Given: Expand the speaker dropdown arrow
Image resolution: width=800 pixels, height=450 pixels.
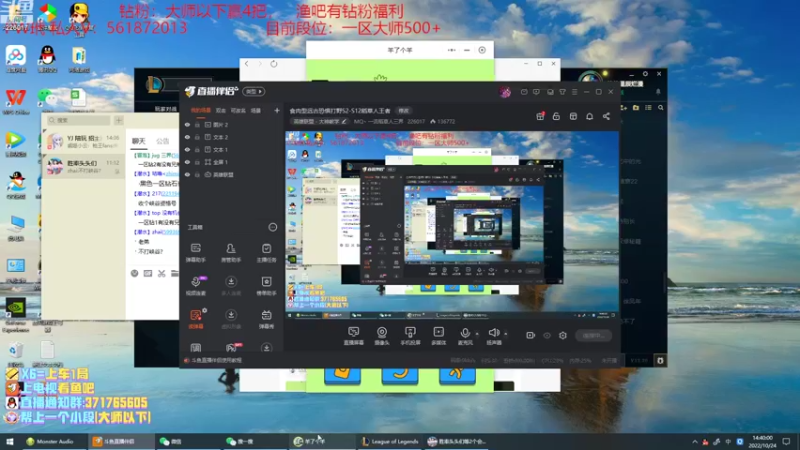Looking at the screenshot, I should point(506,334).
